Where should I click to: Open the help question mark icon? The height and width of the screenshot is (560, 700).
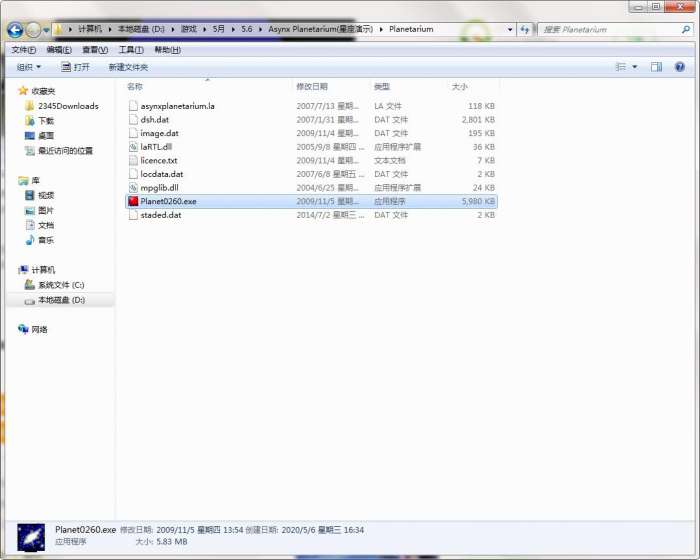tap(680, 67)
